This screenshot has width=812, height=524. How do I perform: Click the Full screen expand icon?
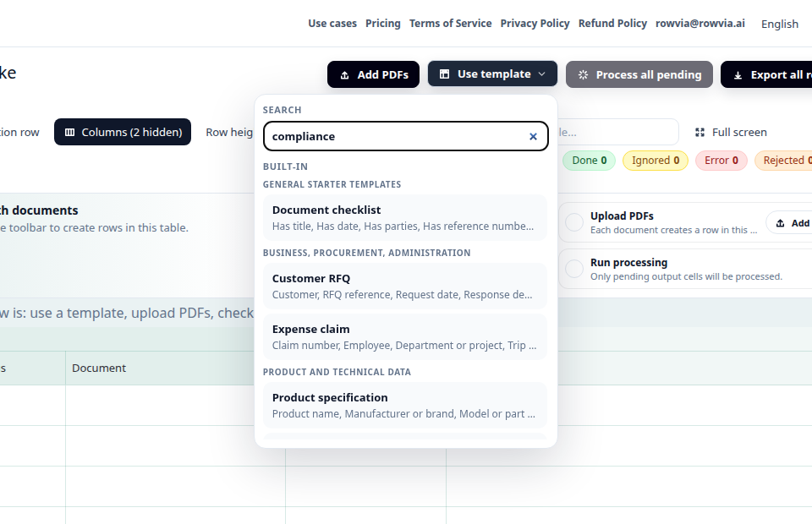tap(700, 133)
